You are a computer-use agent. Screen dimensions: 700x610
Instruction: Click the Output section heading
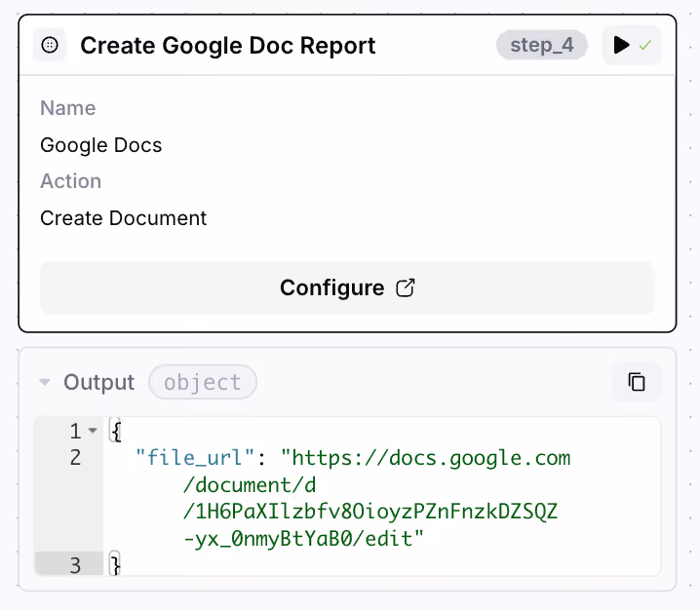tap(98, 382)
